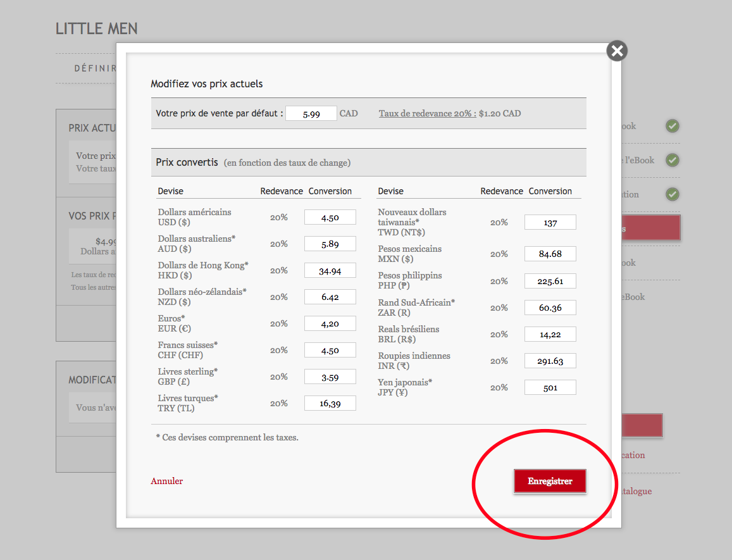
Task: Click the Roupies indiennes conversion field
Action: (x=550, y=361)
